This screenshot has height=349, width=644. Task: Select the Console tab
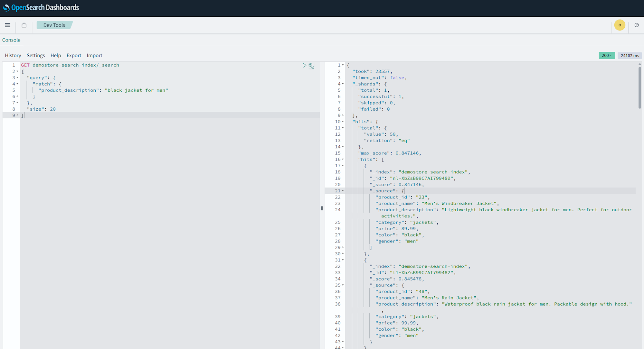pyautogui.click(x=11, y=40)
